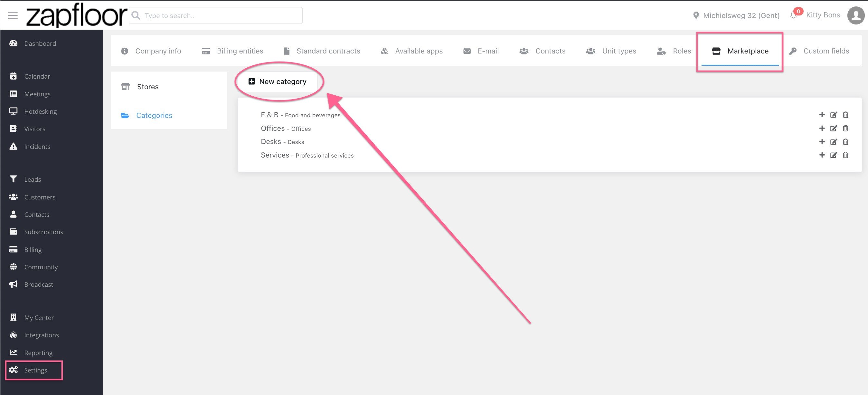Click the search magnifier icon

(136, 15)
